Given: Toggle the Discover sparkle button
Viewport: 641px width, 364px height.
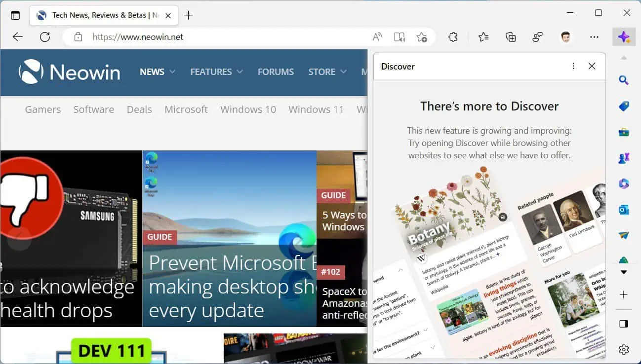Looking at the screenshot, I should (624, 37).
